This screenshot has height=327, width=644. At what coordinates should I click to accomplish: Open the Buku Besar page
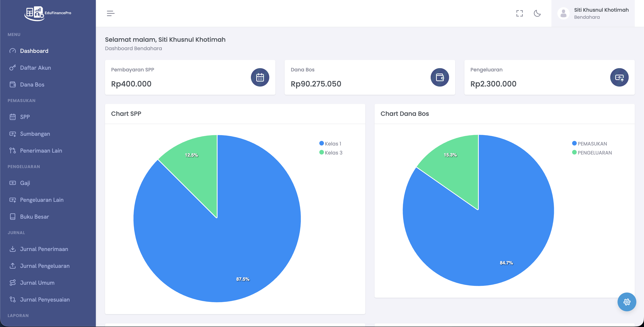[34, 217]
